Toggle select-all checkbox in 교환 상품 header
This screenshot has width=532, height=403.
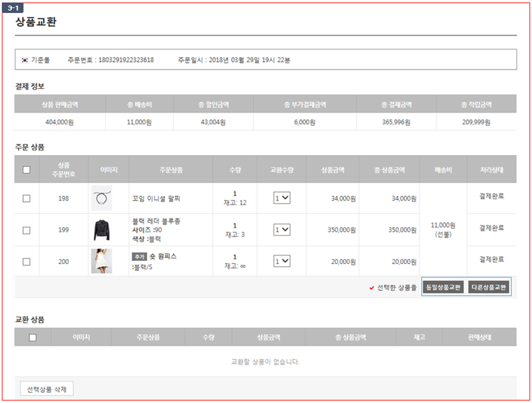33,338
